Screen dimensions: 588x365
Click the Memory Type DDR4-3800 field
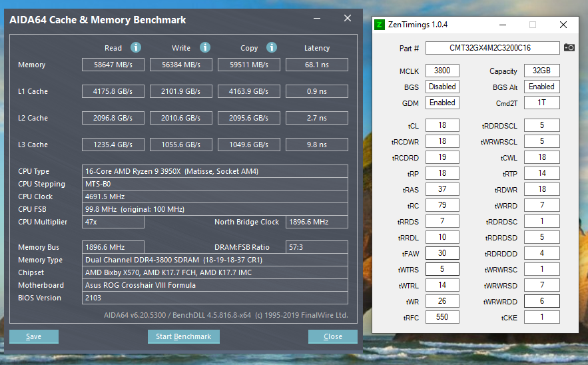pos(215,260)
